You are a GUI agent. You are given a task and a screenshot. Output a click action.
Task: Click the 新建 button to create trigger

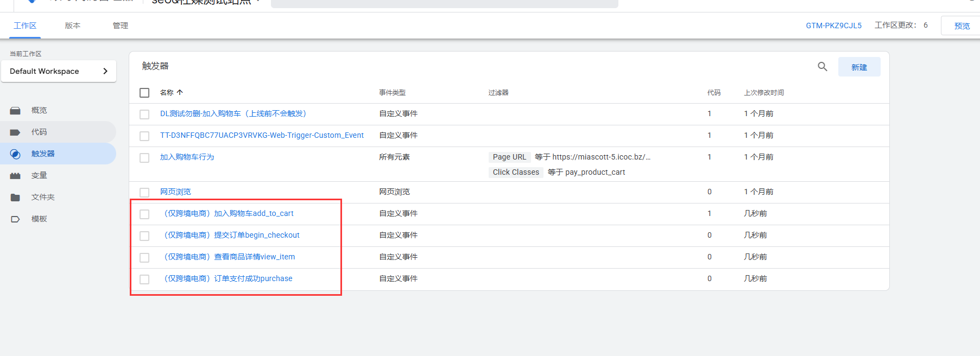pyautogui.click(x=858, y=67)
